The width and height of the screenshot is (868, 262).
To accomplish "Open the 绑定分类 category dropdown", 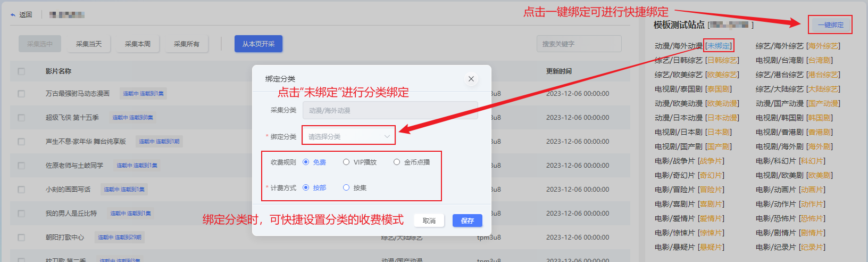I will coord(348,136).
